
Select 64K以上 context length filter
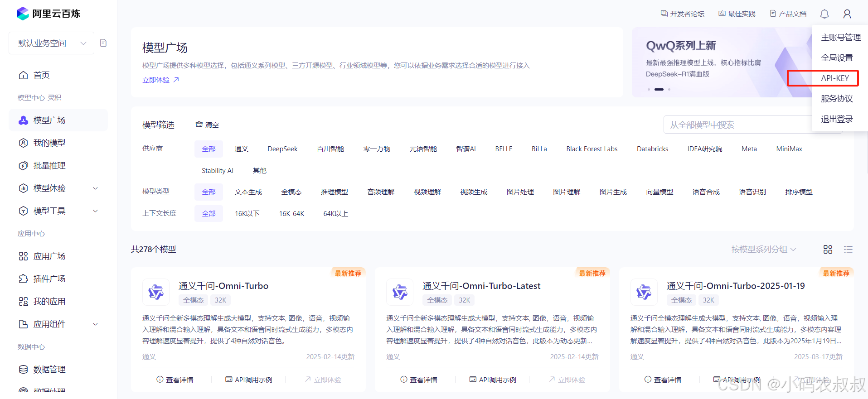pos(335,214)
